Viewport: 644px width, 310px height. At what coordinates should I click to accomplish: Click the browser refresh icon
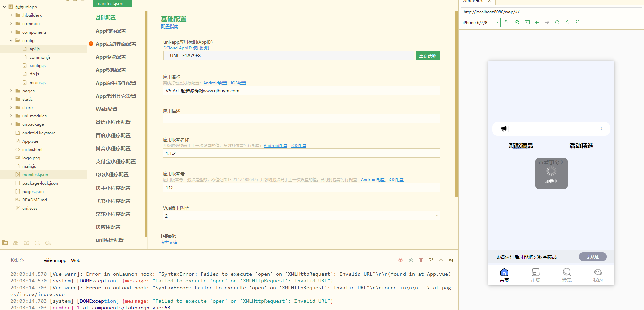click(x=557, y=22)
